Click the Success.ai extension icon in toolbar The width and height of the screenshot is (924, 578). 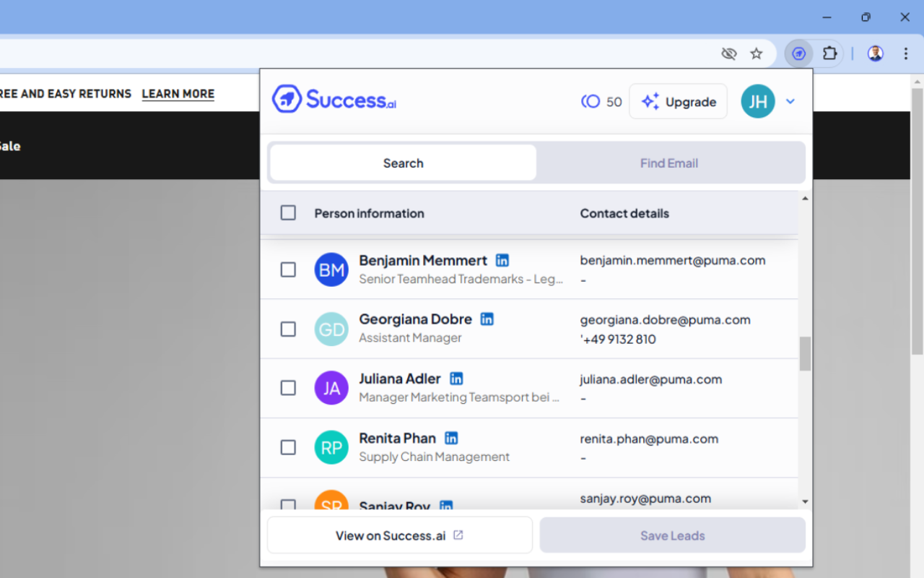click(x=798, y=53)
